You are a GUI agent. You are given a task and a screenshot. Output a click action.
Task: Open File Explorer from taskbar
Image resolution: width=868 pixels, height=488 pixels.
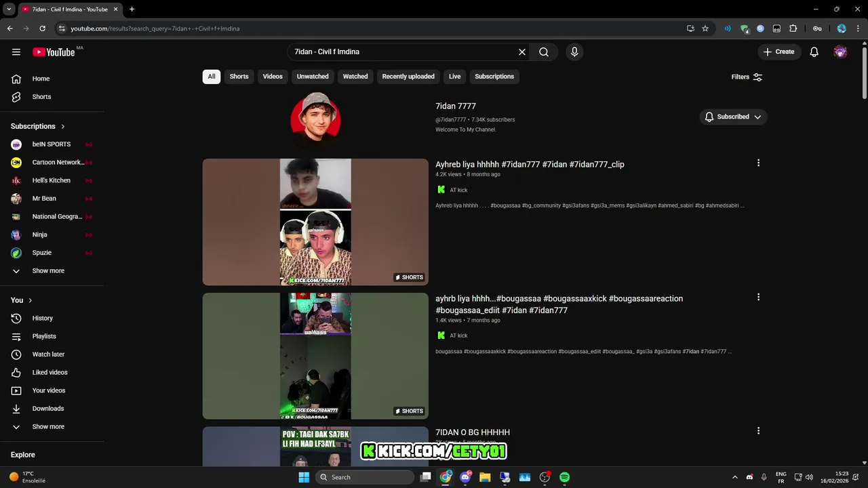485,477
